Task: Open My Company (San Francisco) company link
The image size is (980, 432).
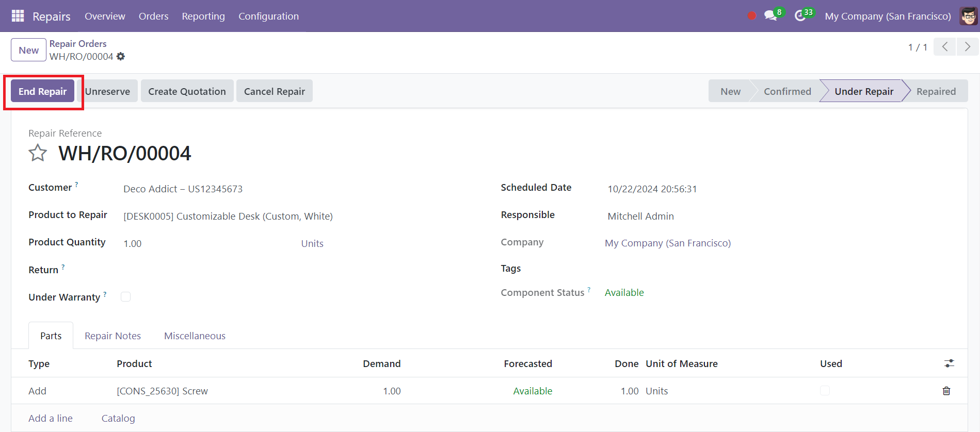Action: point(668,243)
